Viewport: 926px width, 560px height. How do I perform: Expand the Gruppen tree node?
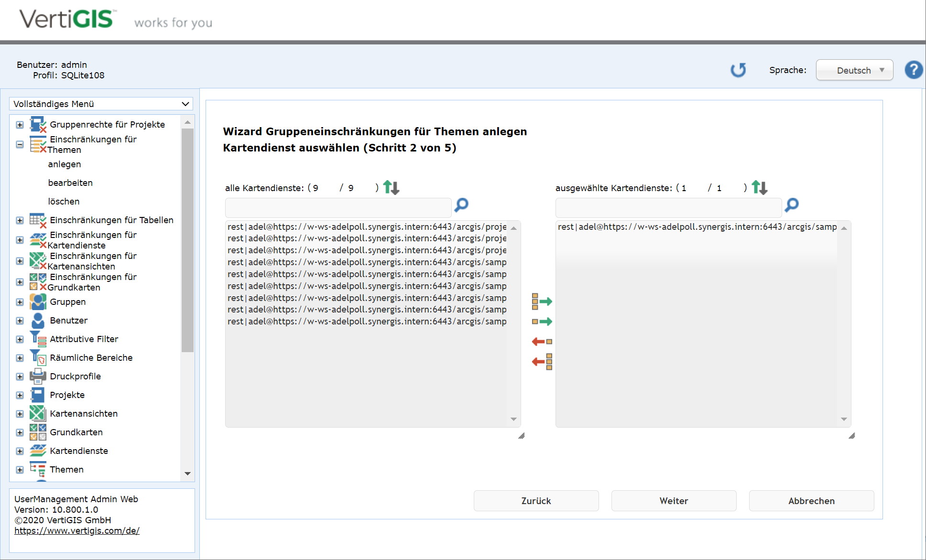tap(20, 302)
